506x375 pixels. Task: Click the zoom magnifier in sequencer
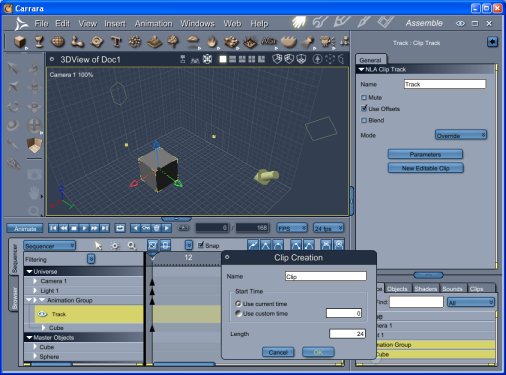(132, 246)
